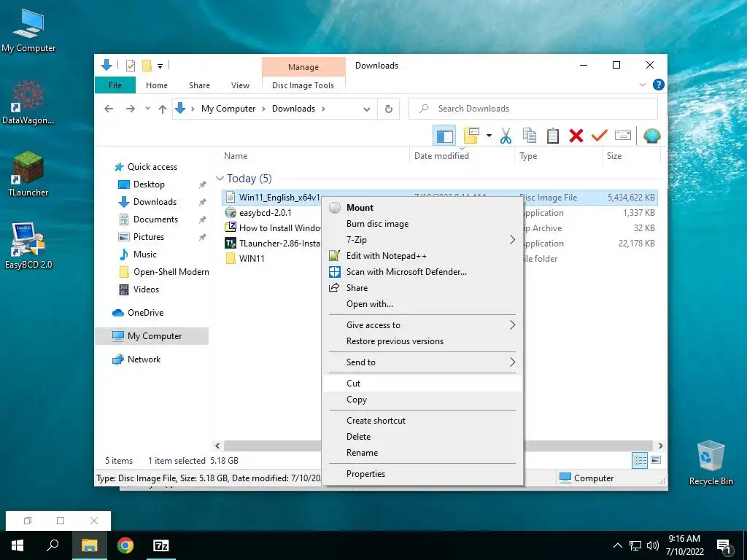
Task: Go back with the left arrow
Action: tap(109, 109)
